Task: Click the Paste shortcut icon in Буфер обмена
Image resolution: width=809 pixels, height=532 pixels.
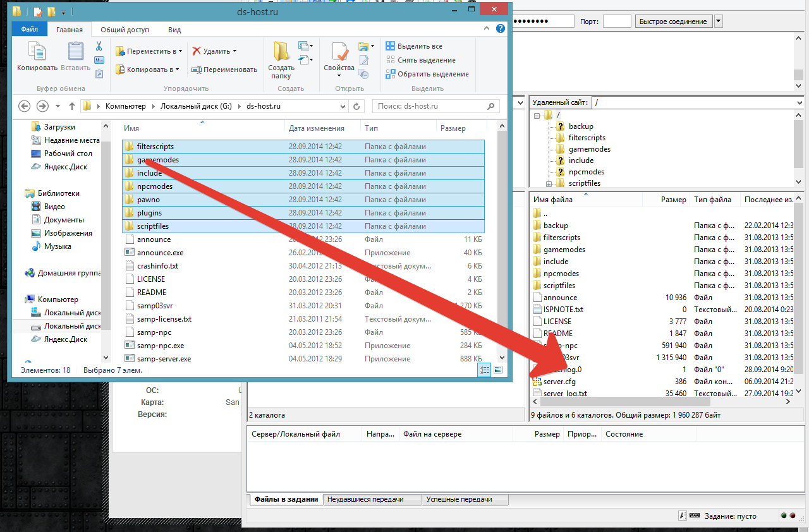Action: [x=99, y=74]
